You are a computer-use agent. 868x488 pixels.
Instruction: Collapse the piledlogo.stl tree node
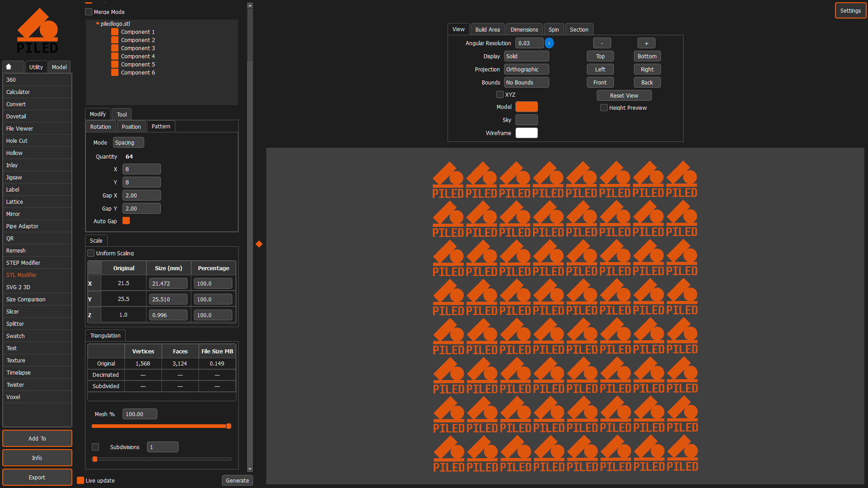[x=98, y=23]
